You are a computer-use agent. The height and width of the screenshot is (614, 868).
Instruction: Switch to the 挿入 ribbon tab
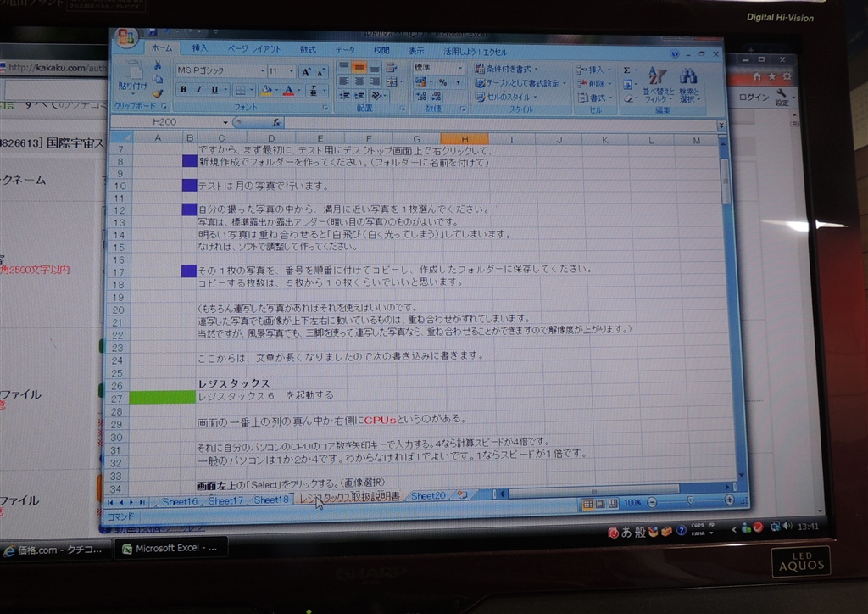[200, 48]
